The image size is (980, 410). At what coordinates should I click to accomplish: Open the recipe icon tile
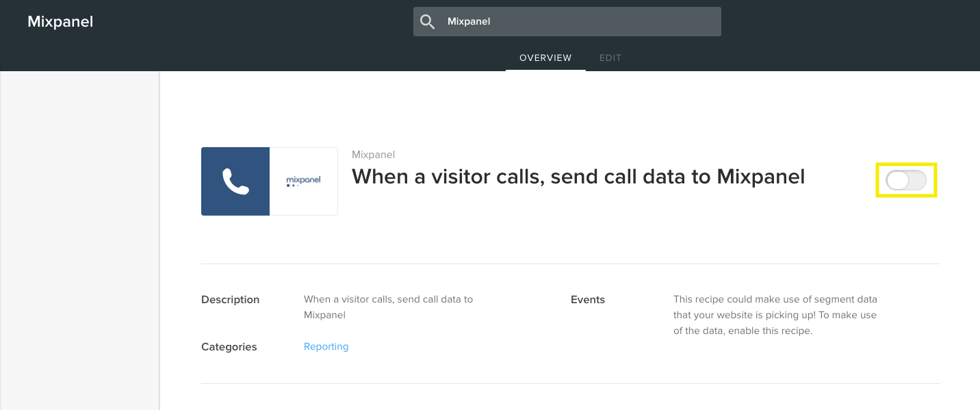269,180
